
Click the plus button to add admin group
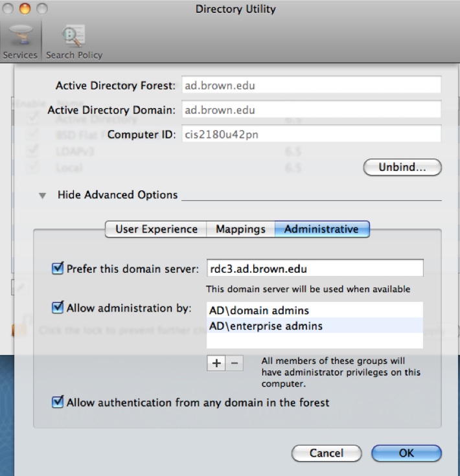point(216,363)
